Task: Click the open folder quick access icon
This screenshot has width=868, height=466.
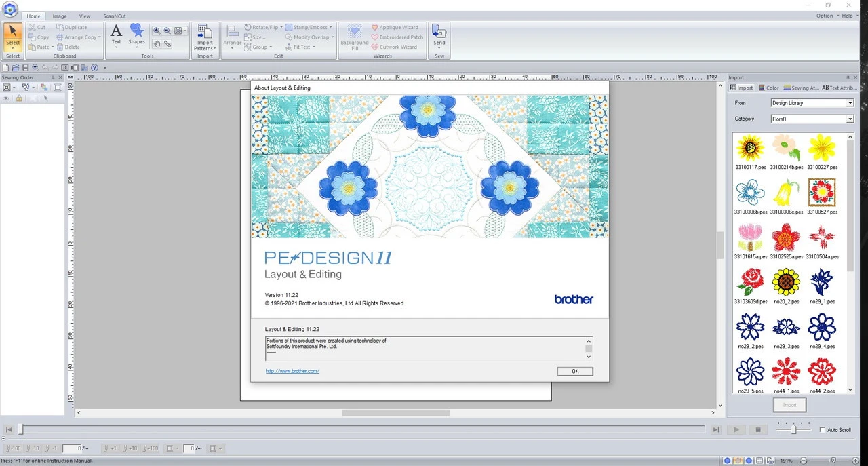Action: [x=16, y=68]
